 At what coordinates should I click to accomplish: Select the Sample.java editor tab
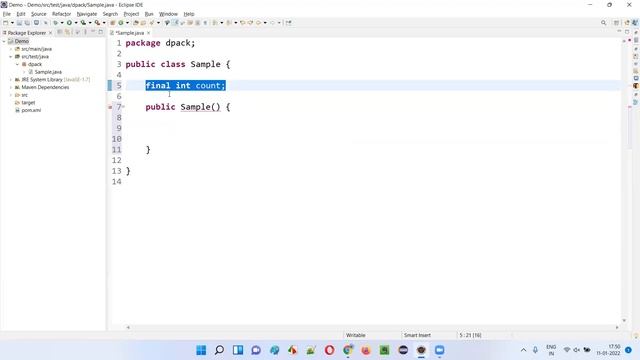[130, 33]
